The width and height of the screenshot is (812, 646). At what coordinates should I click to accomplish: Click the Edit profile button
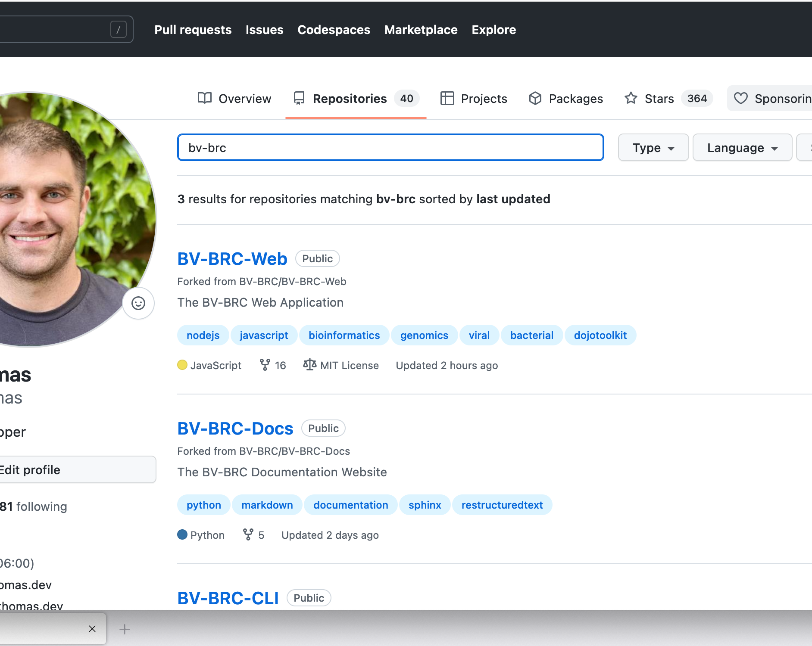point(78,469)
